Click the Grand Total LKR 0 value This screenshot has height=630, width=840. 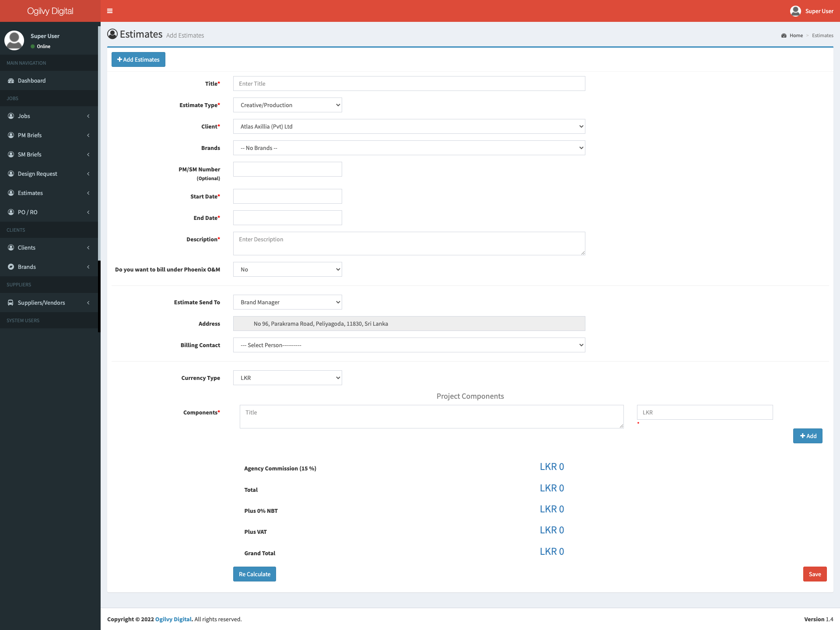point(552,551)
